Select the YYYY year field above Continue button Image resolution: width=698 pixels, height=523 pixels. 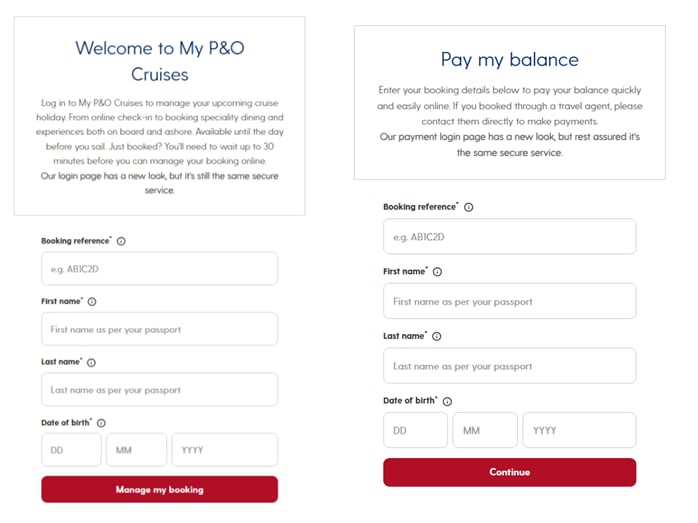point(579,430)
